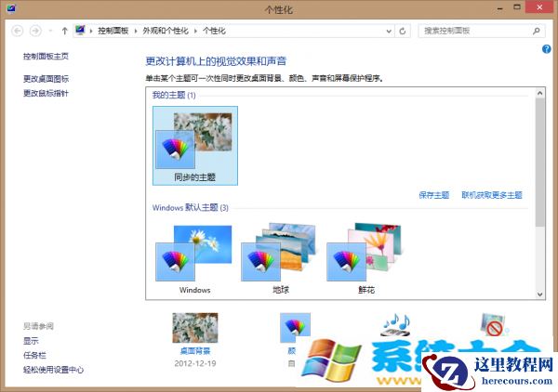Open help via the blue question mark
The width and height of the screenshot is (558, 392).
[546, 49]
